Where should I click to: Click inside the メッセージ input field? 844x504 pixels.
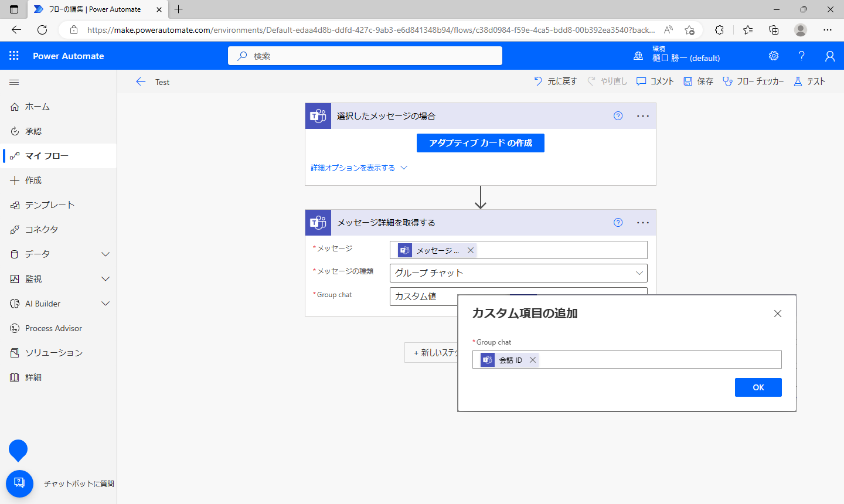pos(519,250)
